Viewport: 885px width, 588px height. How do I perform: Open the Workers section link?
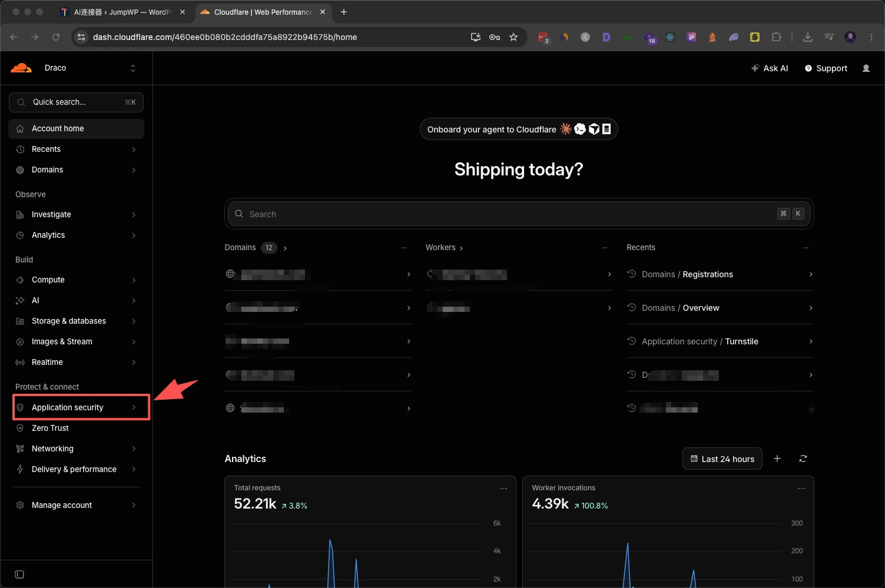445,248
